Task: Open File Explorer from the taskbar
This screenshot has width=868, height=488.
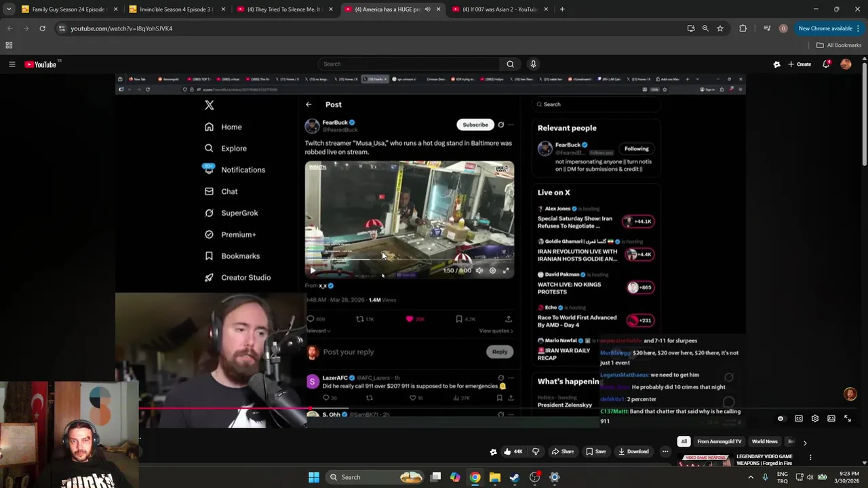Action: (495, 477)
